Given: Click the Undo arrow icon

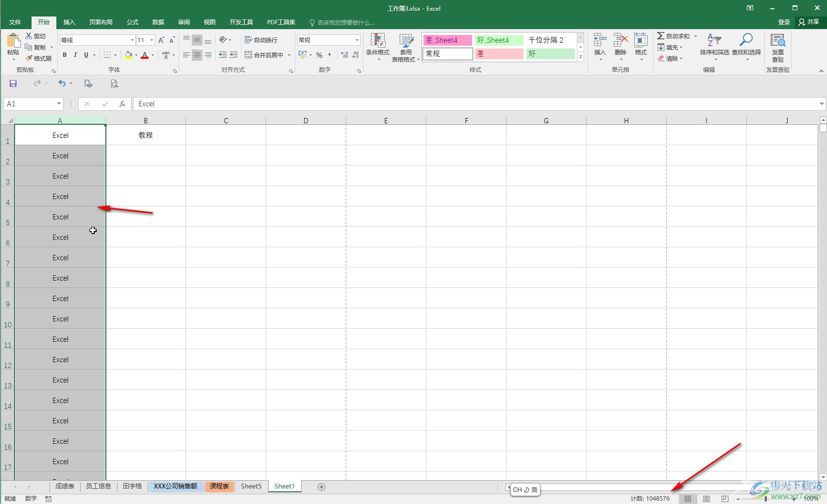Looking at the screenshot, I should click(62, 84).
